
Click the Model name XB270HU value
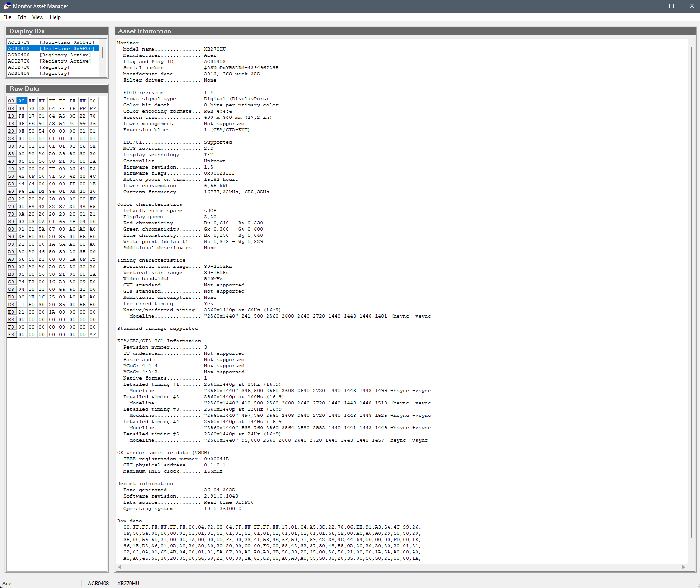coord(215,49)
